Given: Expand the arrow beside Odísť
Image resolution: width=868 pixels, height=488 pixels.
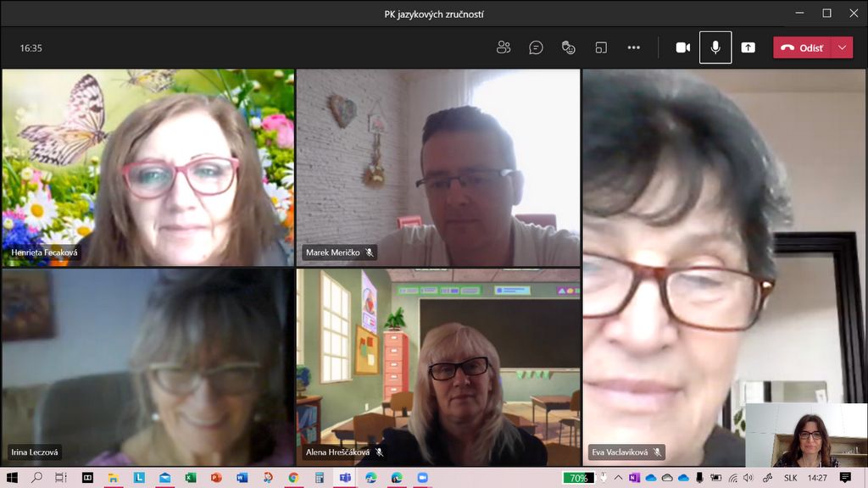Looking at the screenshot, I should pyautogui.click(x=842, y=47).
